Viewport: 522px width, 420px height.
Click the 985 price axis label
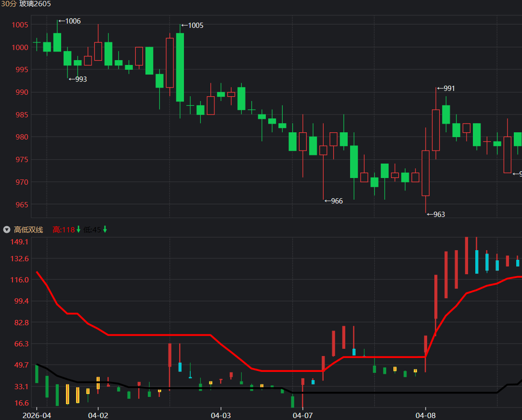22,115
